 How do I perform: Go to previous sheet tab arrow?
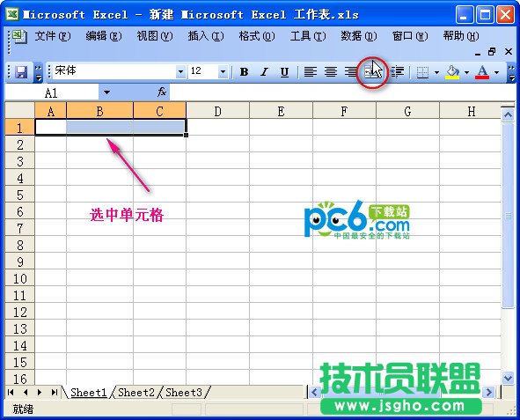coord(26,392)
